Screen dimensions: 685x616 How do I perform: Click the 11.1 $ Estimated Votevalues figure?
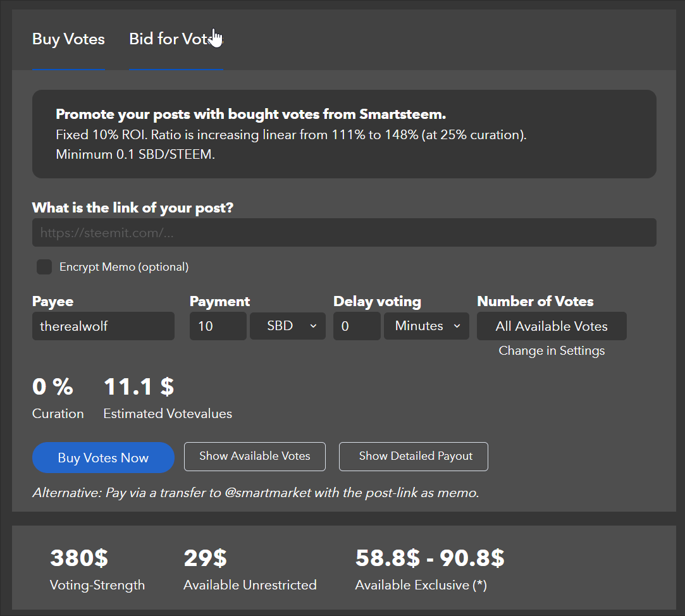click(x=139, y=386)
